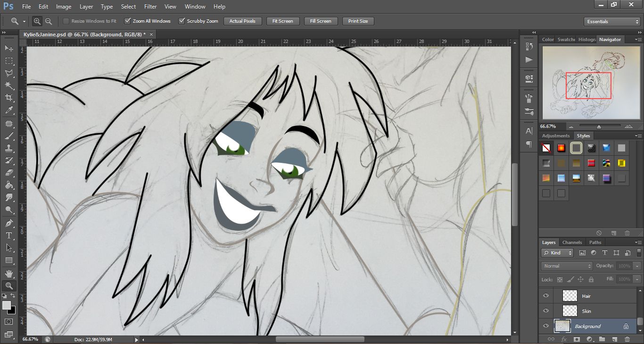The width and height of the screenshot is (644, 344).
Task: Select the Magic Wand tool
Action: click(8, 85)
